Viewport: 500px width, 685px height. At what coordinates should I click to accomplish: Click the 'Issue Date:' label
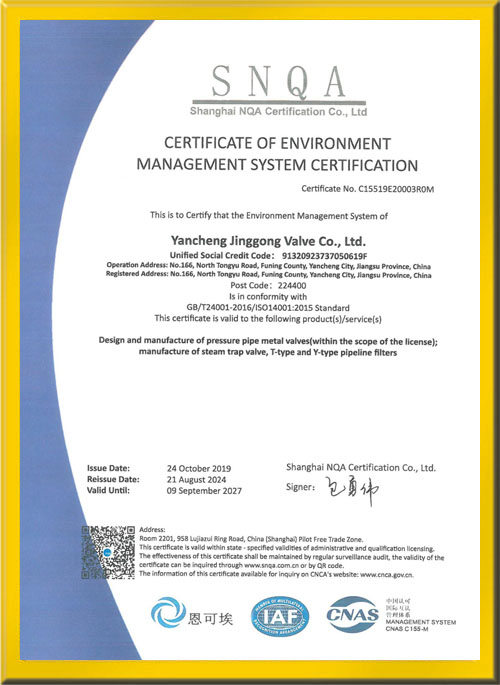click(x=108, y=468)
